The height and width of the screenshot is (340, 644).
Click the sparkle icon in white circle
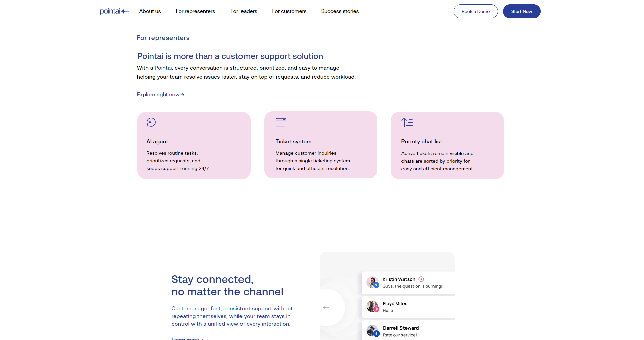point(326,307)
